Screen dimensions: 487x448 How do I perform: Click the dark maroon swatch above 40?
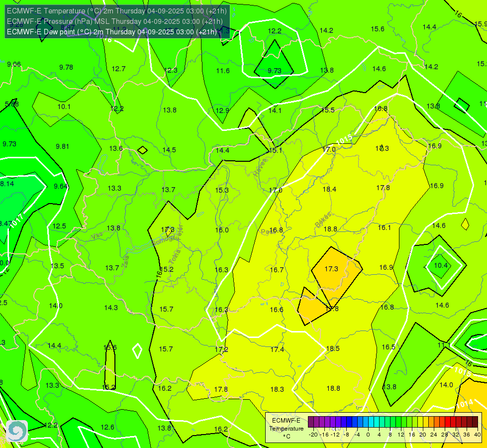[475, 422]
